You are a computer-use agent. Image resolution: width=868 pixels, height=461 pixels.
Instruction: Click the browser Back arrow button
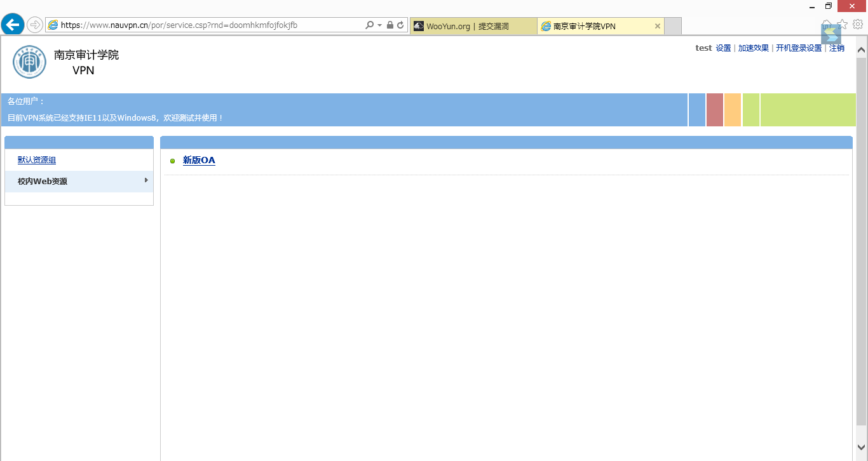pos(13,25)
